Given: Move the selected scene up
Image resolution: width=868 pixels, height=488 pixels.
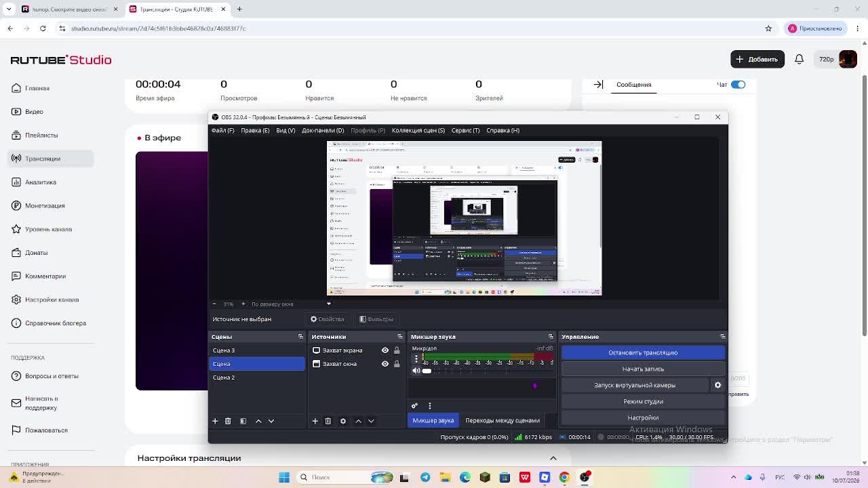Looking at the screenshot, I should click(258, 421).
